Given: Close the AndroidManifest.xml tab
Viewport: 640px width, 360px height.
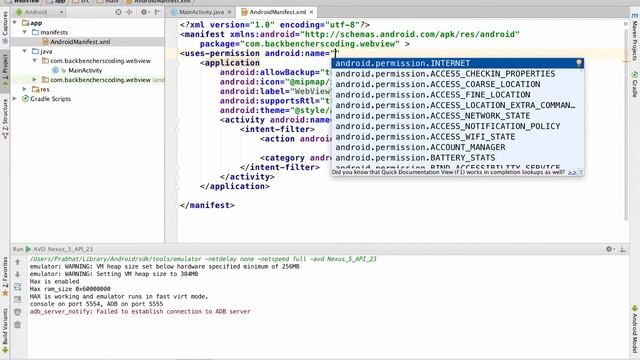Looking at the screenshot, I should pyautogui.click(x=311, y=12).
